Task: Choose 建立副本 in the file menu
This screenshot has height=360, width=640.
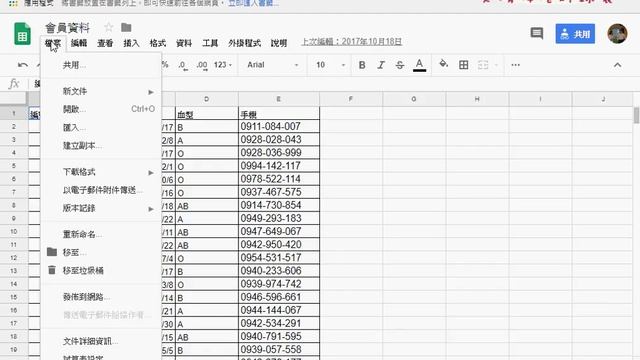Action: tap(102, 146)
